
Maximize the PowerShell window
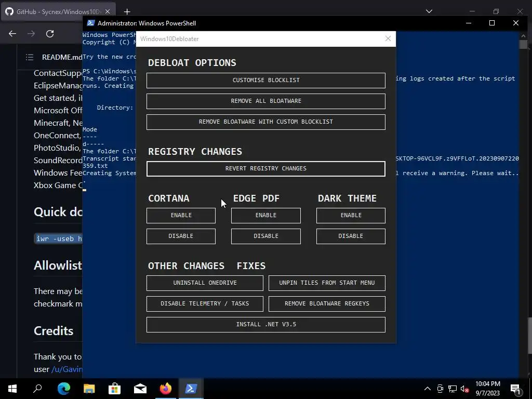(x=492, y=23)
